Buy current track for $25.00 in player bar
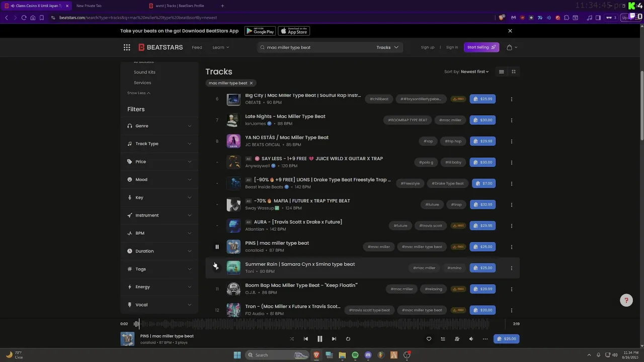The image size is (644, 362). [506, 339]
